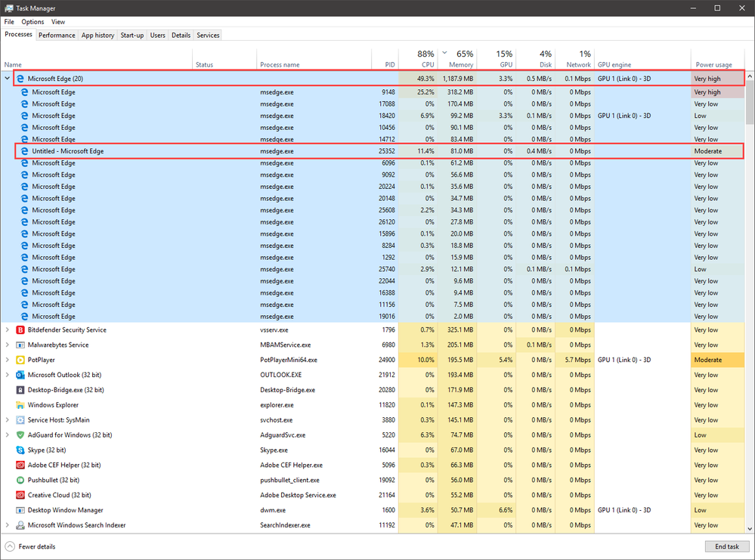This screenshot has width=755, height=560.
Task: Switch to the Performance tab
Action: tap(57, 36)
